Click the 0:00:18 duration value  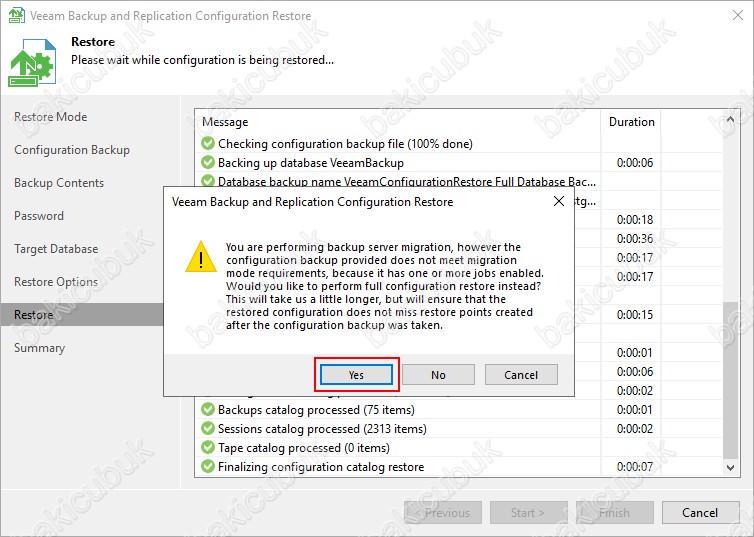[x=635, y=220]
